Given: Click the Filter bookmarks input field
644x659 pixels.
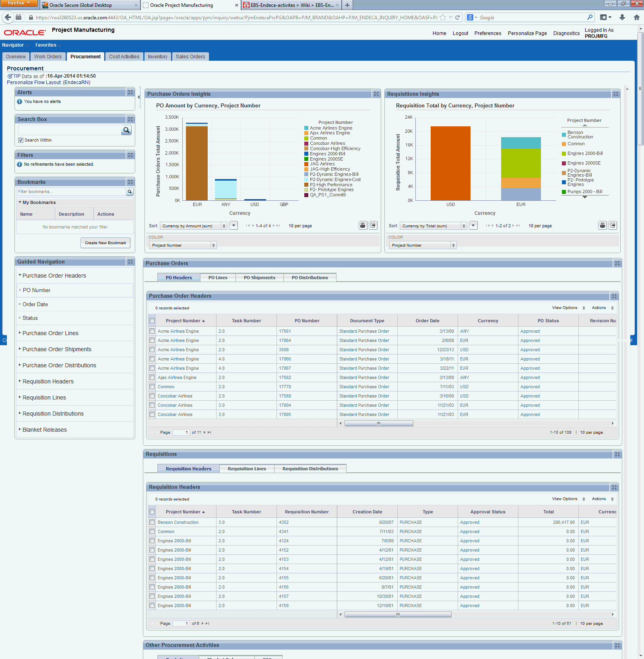Looking at the screenshot, I should coord(71,192).
